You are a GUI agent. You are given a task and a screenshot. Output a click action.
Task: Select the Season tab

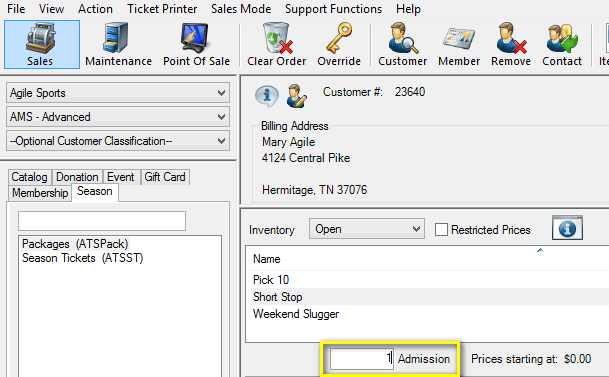coord(95,191)
